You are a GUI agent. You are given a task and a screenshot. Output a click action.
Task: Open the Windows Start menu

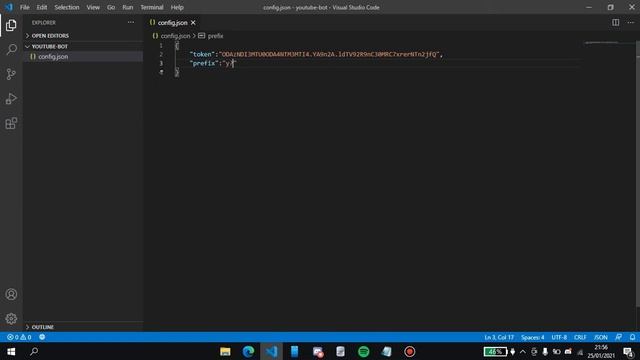pyautogui.click(x=11, y=351)
